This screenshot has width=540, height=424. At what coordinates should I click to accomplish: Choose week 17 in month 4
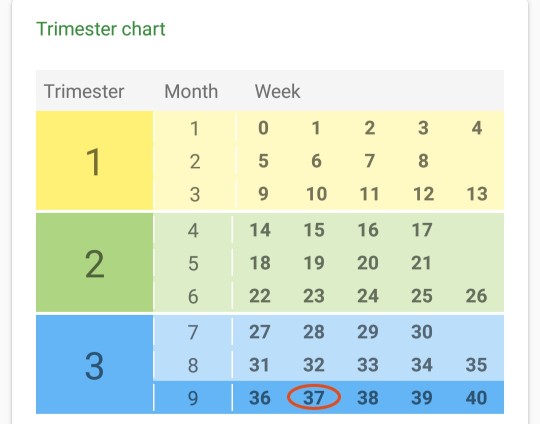(x=422, y=230)
